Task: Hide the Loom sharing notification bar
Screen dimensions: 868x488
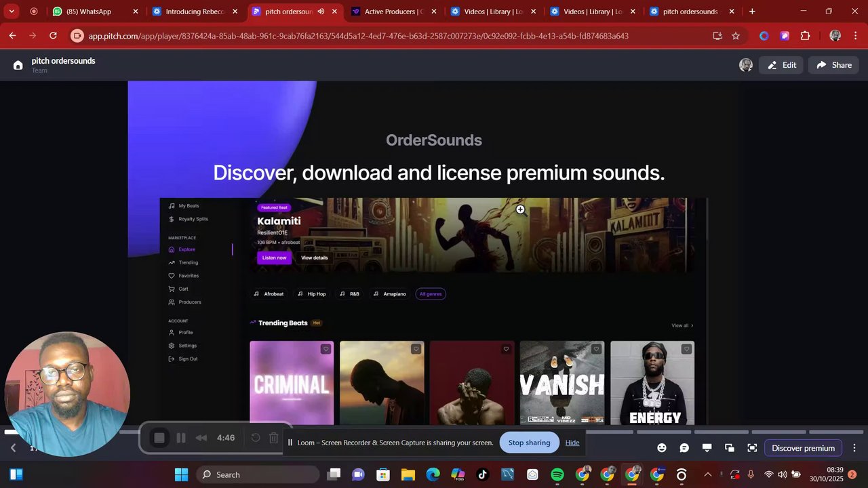Action: point(572,443)
